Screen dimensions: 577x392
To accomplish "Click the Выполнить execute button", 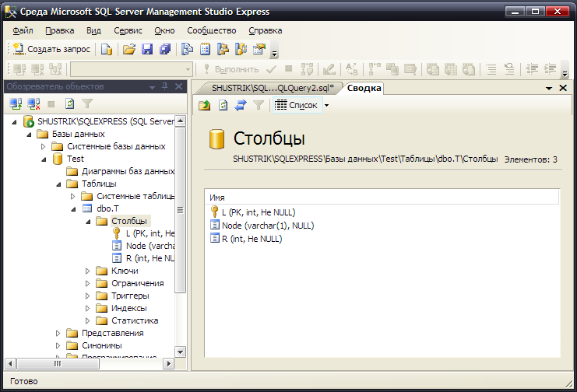I will pos(231,69).
